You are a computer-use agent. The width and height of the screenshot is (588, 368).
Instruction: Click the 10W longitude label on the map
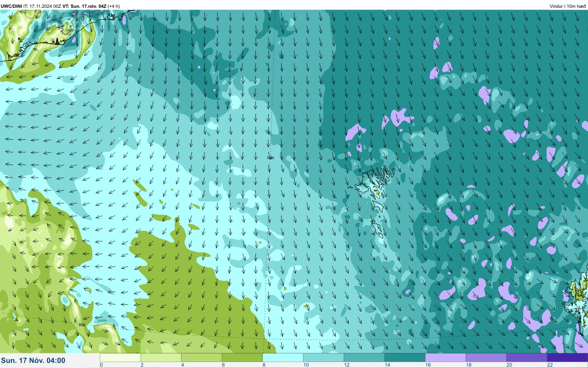coord(271,157)
